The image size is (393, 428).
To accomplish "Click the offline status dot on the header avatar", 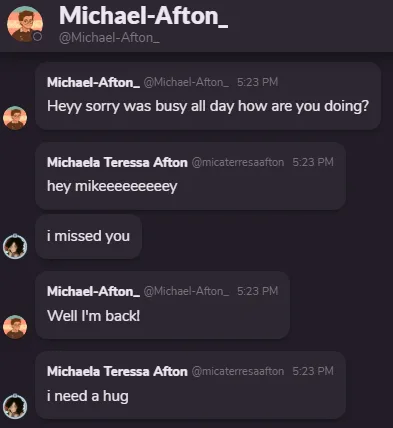I will (x=38, y=37).
